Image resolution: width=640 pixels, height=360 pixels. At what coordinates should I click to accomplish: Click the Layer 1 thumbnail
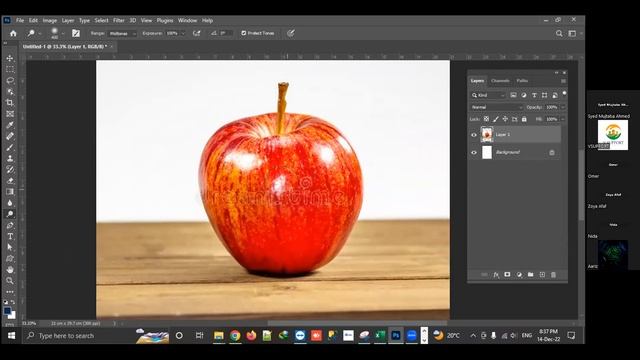[487, 135]
